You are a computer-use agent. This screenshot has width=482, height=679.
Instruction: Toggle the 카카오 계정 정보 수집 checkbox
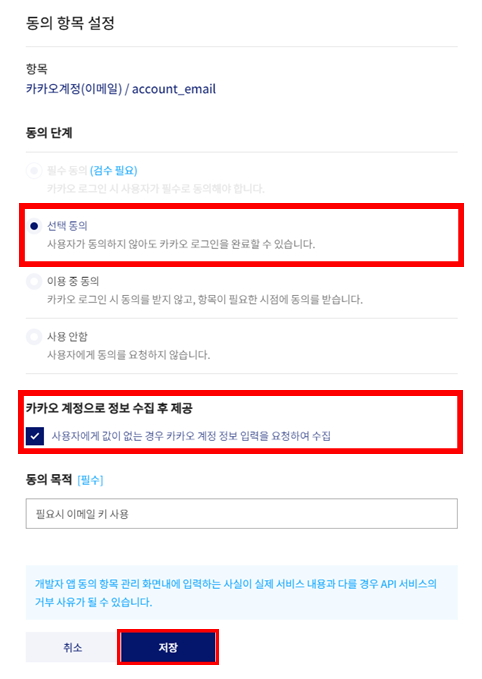pyautogui.click(x=35, y=436)
